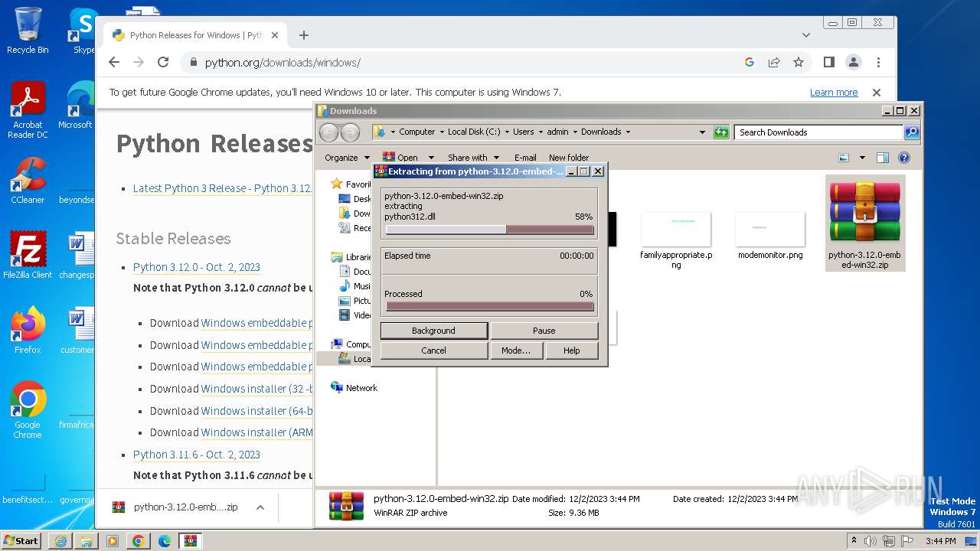980x551 pixels.
Task: Refresh Downloads folder icon
Action: pos(721,132)
